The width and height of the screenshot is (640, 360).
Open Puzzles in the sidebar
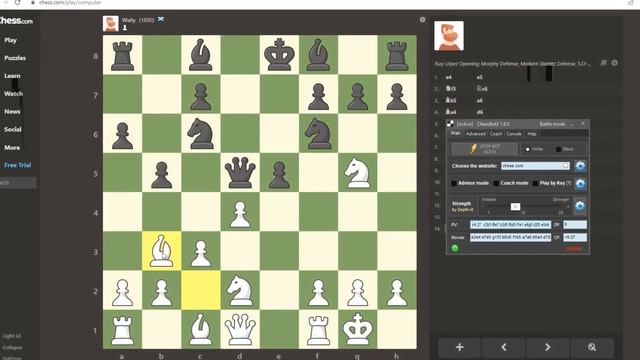15,58
